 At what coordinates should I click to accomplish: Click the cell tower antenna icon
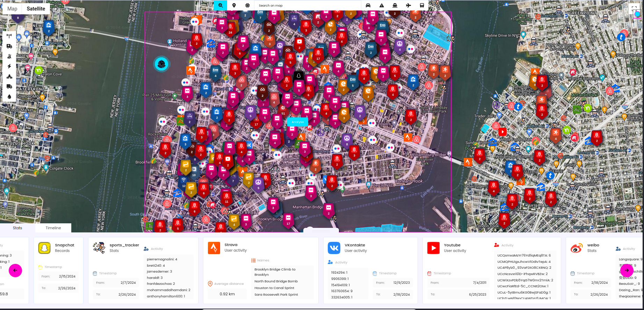coord(9,36)
